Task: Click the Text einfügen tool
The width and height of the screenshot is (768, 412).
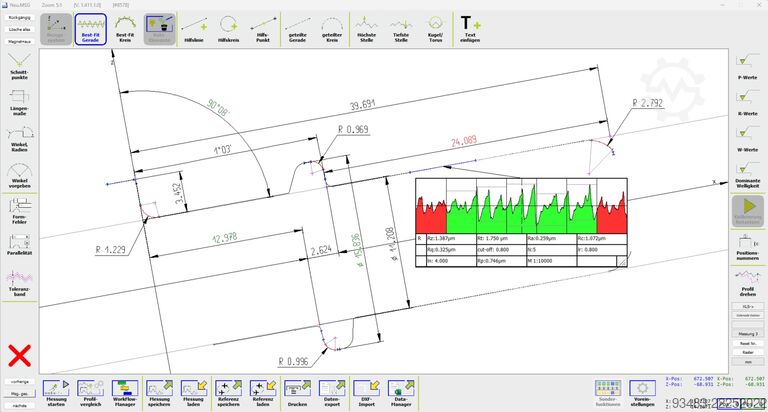Action: click(470, 29)
